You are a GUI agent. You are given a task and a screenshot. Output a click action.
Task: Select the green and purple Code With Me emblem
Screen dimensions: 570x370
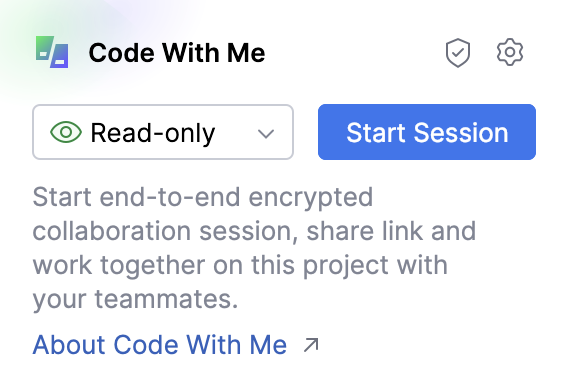click(52, 52)
